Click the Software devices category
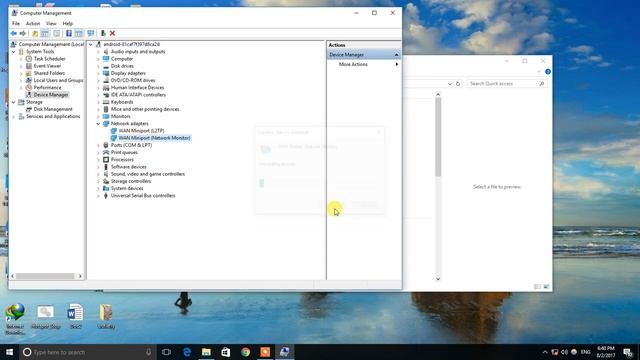This screenshot has height=360, width=640. pyautogui.click(x=129, y=167)
